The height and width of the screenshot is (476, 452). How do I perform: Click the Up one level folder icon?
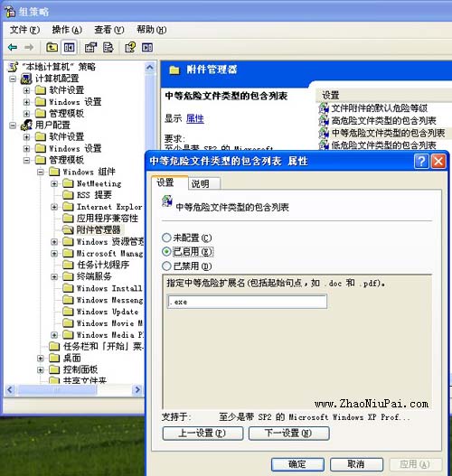click(52, 47)
